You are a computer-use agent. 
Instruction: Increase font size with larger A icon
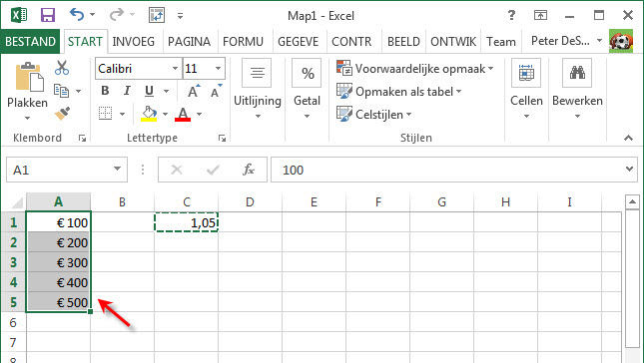[x=194, y=91]
